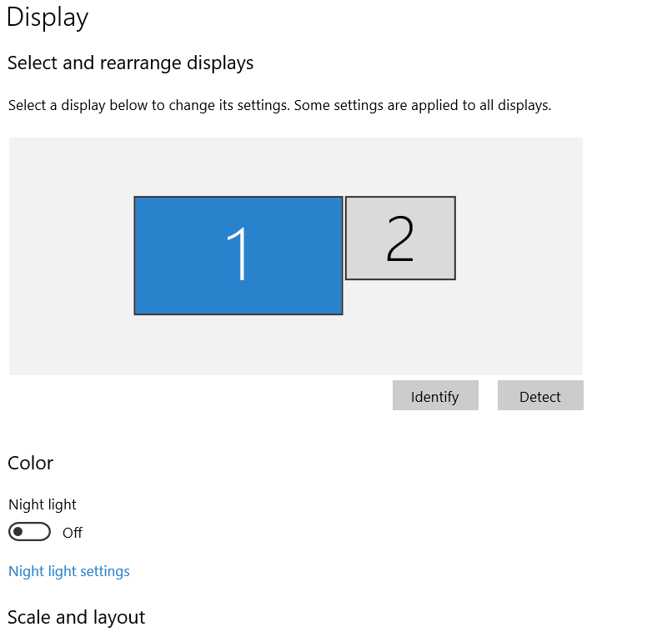This screenshot has height=642, width=672.
Task: Click the Night light text label
Action: pyautogui.click(x=42, y=504)
